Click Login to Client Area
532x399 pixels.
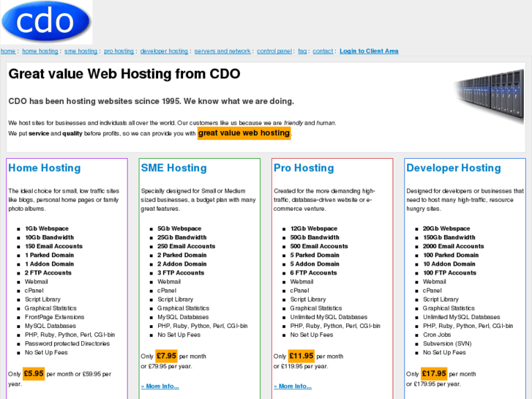[x=369, y=51]
